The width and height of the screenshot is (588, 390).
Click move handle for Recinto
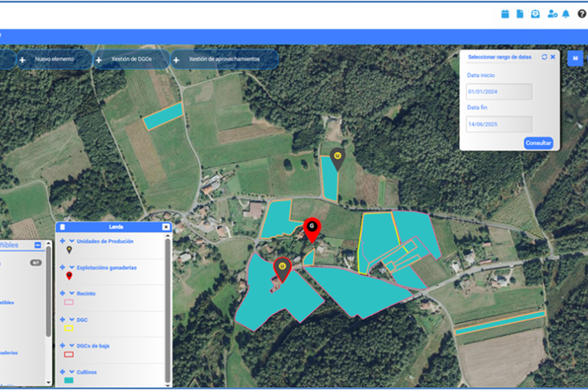coord(62,293)
